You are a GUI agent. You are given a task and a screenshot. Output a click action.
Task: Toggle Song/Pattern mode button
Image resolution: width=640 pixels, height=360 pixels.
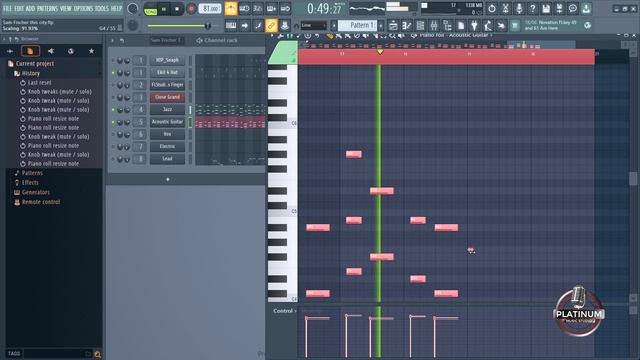(151, 9)
